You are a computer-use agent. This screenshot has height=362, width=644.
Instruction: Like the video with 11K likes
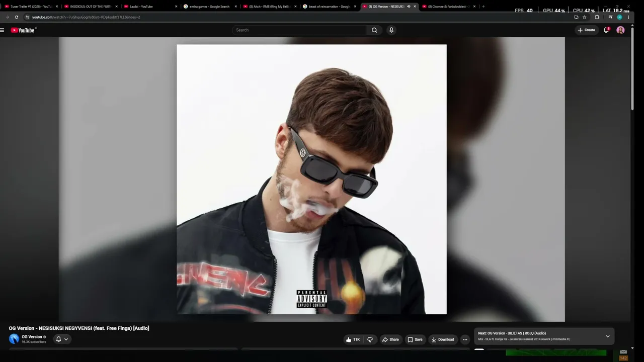[x=353, y=339]
